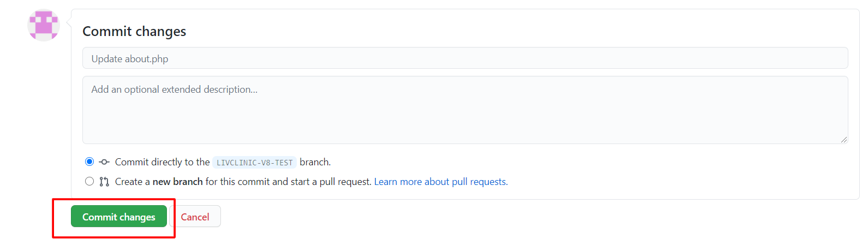Click the LIVCLINIC-V8-TEST branch name tag
Viewport: 868px width, 251px height.
pos(254,163)
